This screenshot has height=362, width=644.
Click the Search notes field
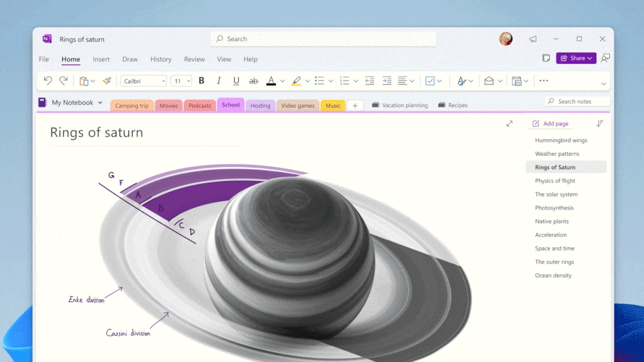pos(577,101)
